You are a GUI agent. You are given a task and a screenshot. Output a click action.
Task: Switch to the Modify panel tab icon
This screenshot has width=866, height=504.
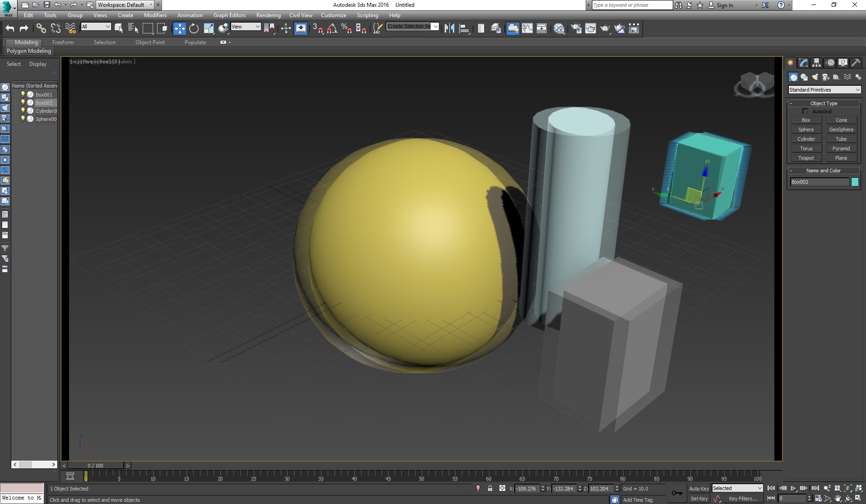point(804,63)
